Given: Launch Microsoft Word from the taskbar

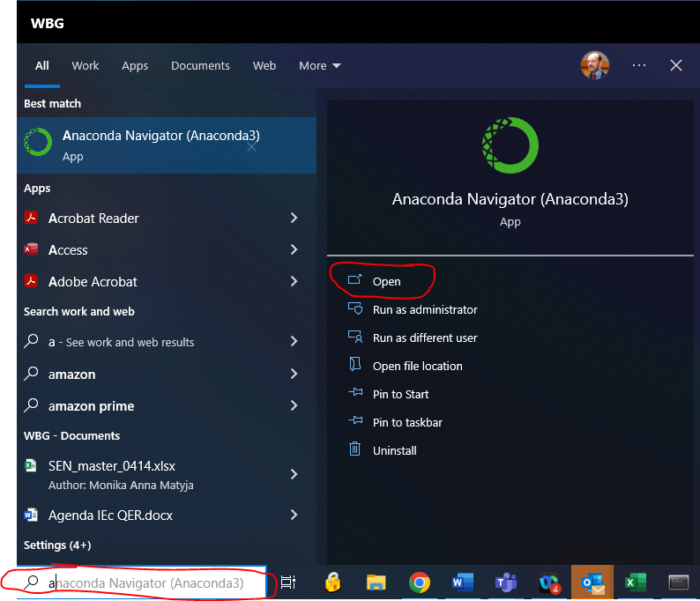Looking at the screenshot, I should 462,582.
